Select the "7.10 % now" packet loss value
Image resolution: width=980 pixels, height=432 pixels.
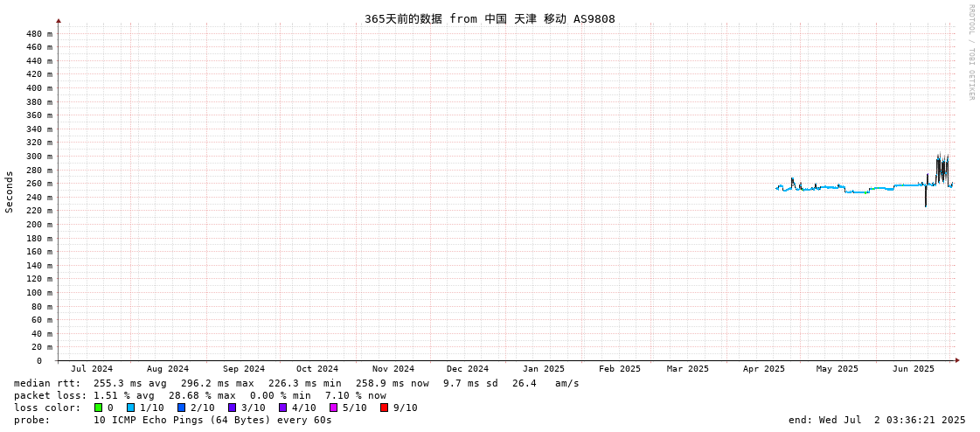tap(356, 395)
